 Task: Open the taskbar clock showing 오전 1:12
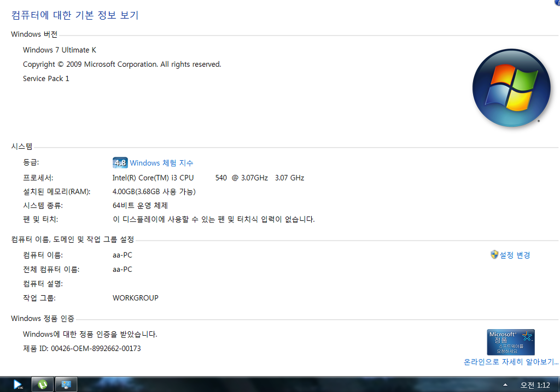click(535, 385)
